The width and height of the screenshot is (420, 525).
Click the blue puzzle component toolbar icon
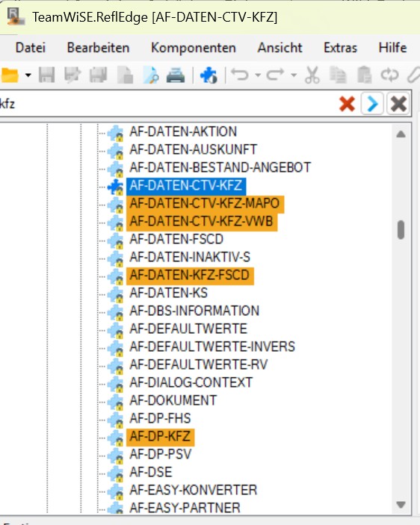[x=209, y=75]
